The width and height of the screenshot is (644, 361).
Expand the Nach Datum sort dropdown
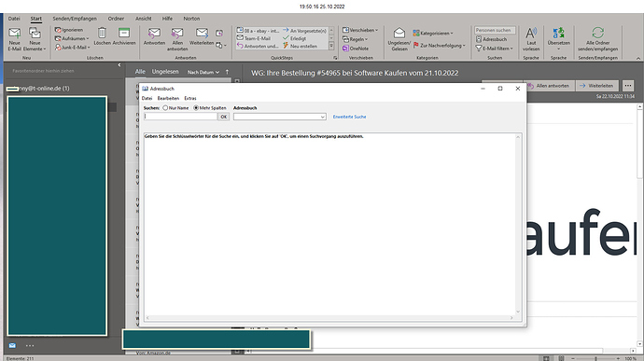[203, 72]
